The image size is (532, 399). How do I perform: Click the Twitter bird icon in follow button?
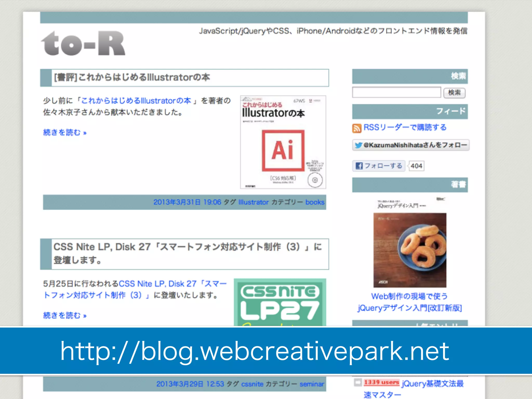(x=359, y=145)
